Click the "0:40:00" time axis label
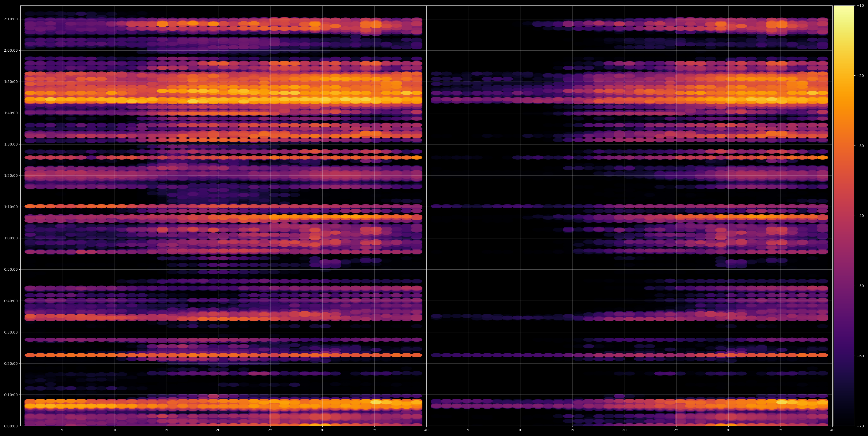The width and height of the screenshot is (868, 436). click(11, 301)
